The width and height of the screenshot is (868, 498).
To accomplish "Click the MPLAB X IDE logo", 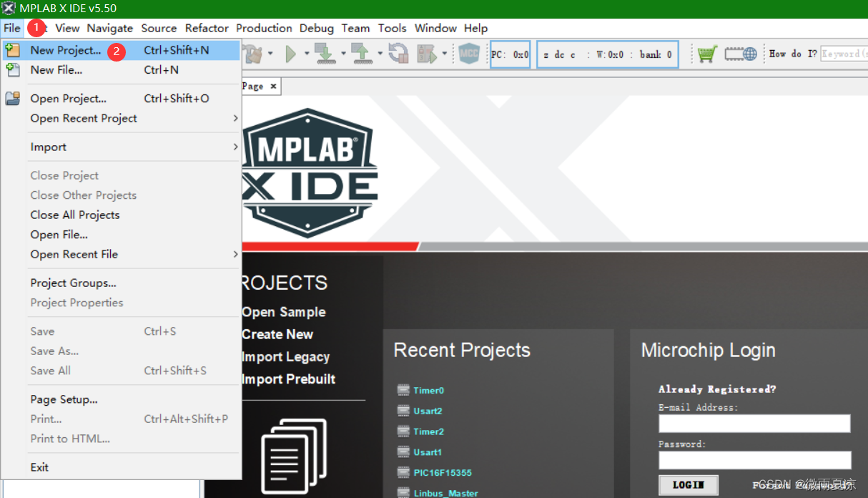I will click(x=310, y=173).
